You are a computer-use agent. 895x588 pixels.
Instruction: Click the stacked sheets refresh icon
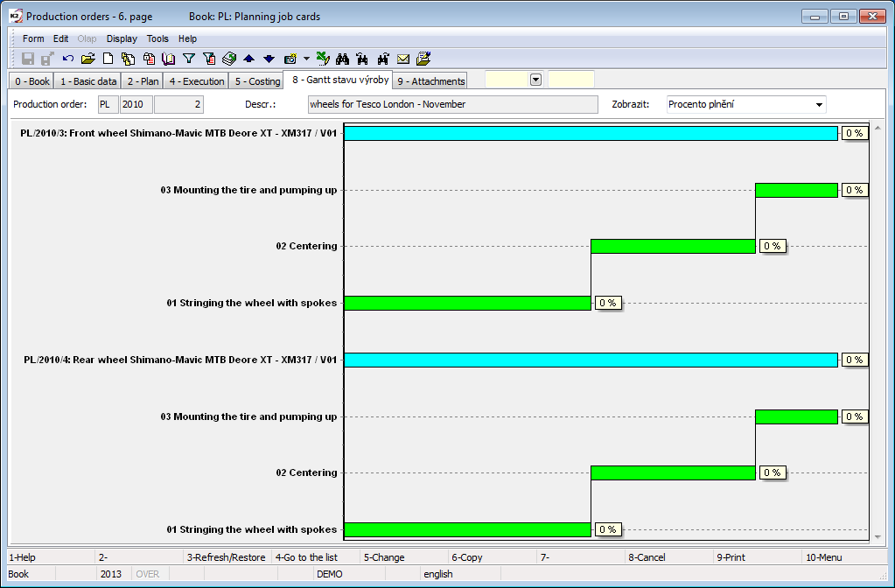tap(229, 59)
